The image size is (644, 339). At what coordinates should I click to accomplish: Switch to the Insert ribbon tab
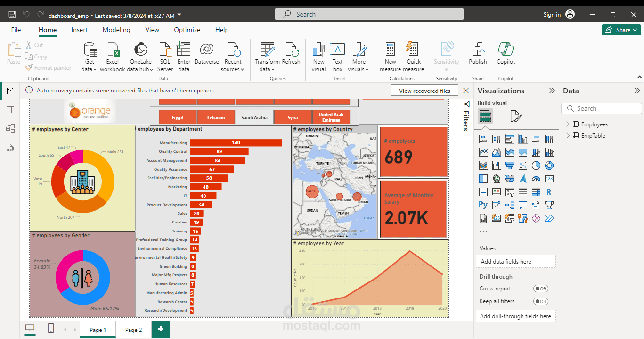(80, 30)
